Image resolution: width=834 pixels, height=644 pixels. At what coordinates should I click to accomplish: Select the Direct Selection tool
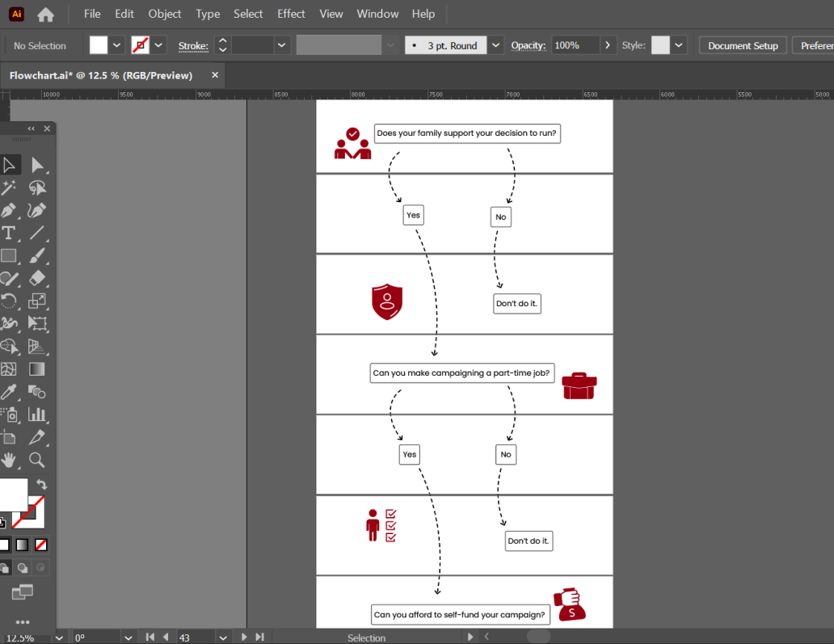coord(37,165)
